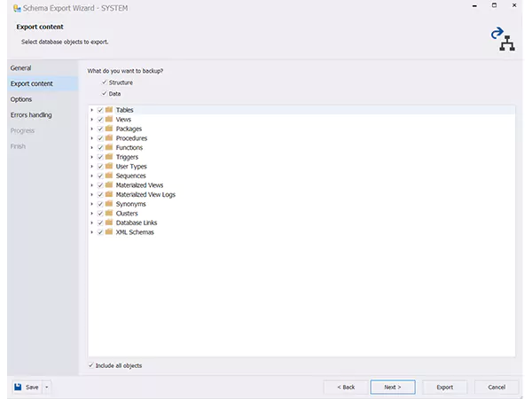
Task: Click the Back button
Action: [346, 387]
